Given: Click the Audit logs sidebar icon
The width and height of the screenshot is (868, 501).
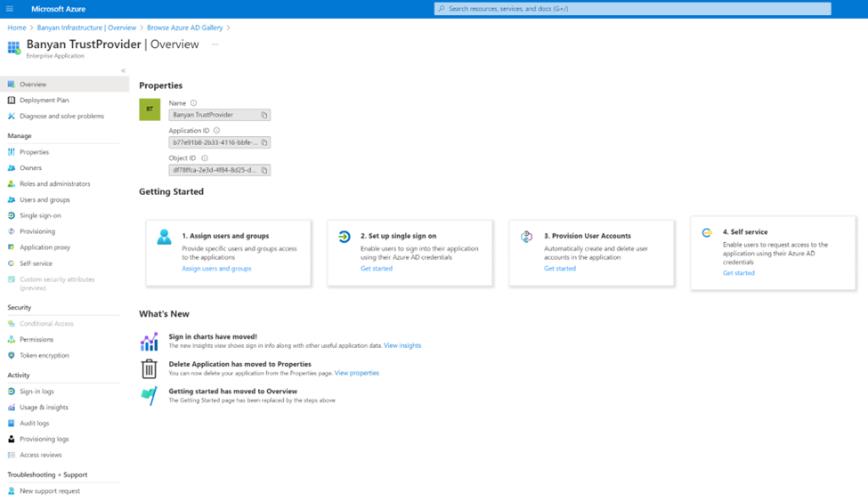Looking at the screenshot, I should tap(11, 423).
